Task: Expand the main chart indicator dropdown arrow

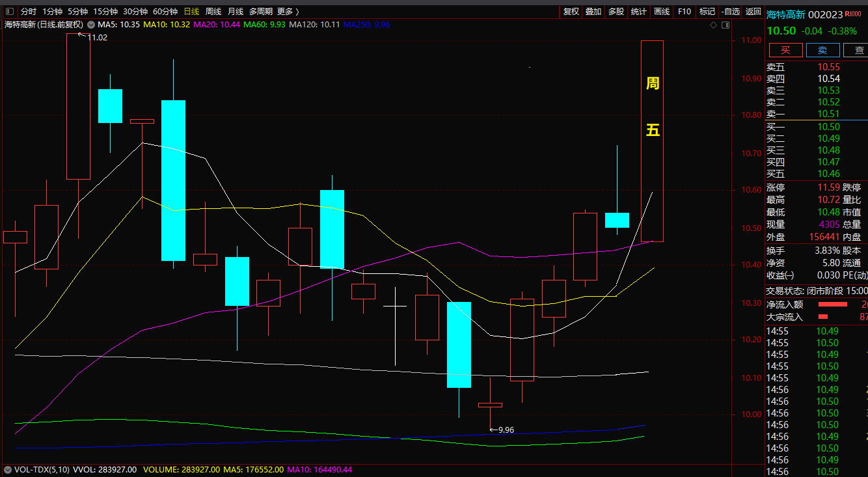Action: tap(90, 25)
